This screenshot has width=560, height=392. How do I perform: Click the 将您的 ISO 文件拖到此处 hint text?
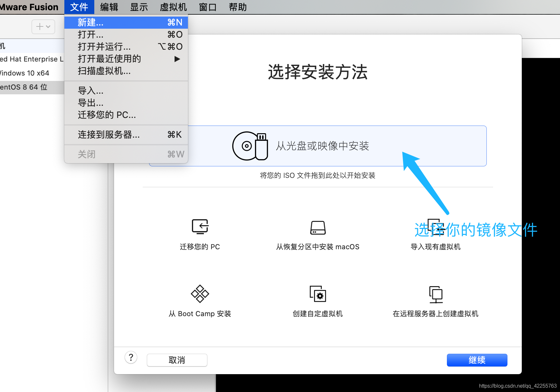tap(318, 175)
